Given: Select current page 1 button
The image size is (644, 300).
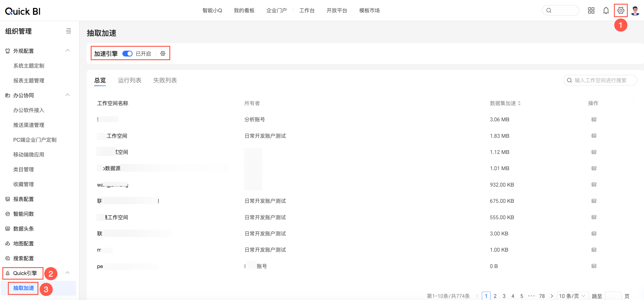Looking at the screenshot, I should click(486, 296).
